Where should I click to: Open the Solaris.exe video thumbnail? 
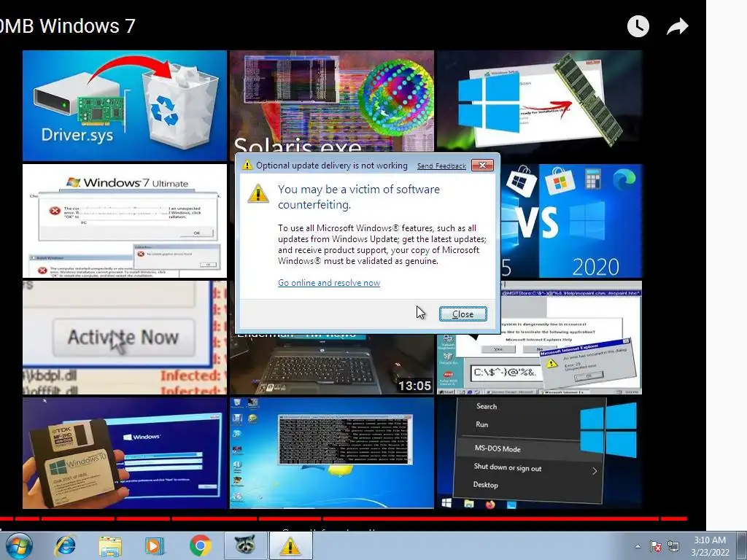[332, 101]
